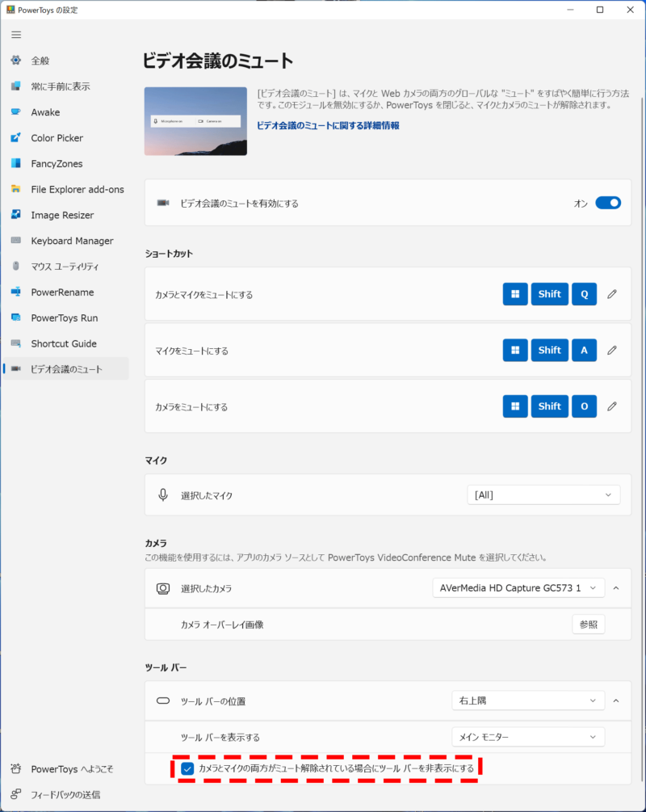
Task: Click the File Explorer add-ons icon
Action: pyautogui.click(x=16, y=189)
